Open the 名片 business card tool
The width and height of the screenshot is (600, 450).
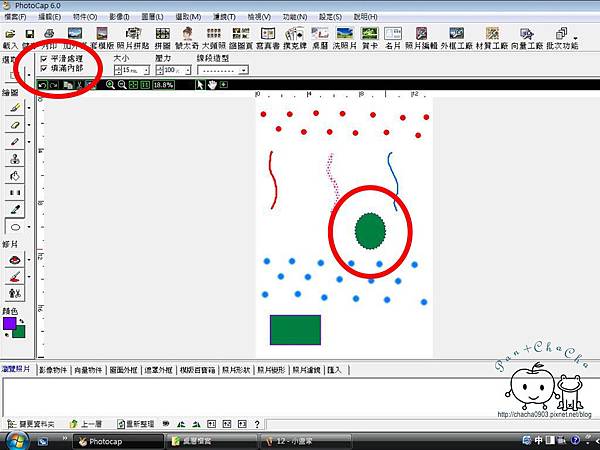(393, 38)
